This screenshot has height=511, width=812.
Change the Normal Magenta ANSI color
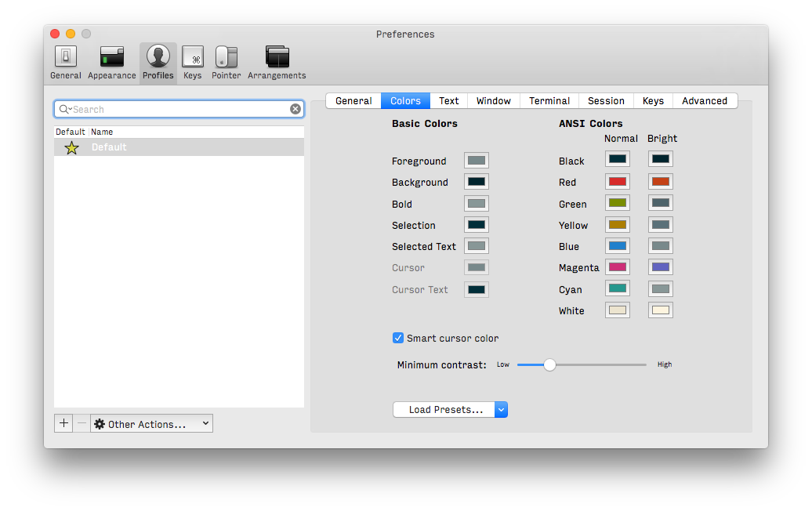click(x=618, y=267)
